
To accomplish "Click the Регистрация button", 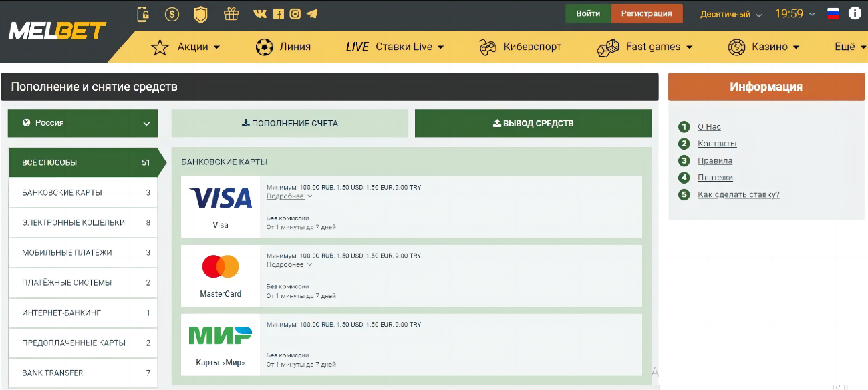I will [x=646, y=14].
